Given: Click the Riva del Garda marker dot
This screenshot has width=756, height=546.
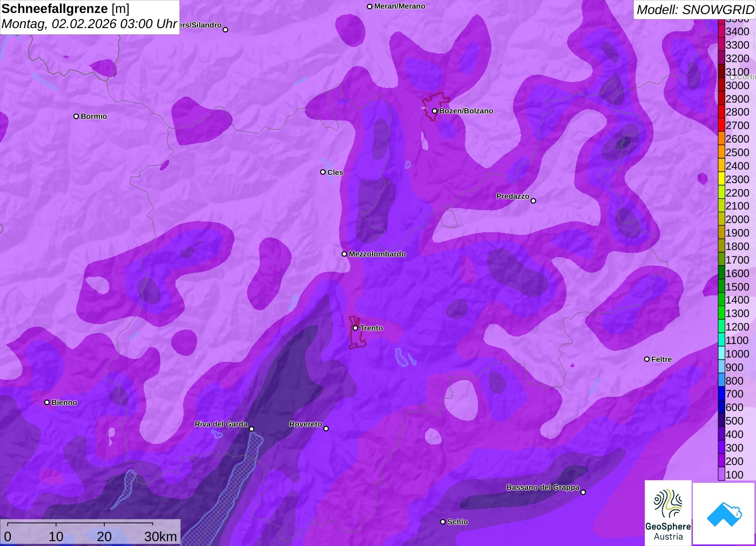Looking at the screenshot, I should click(x=252, y=429).
